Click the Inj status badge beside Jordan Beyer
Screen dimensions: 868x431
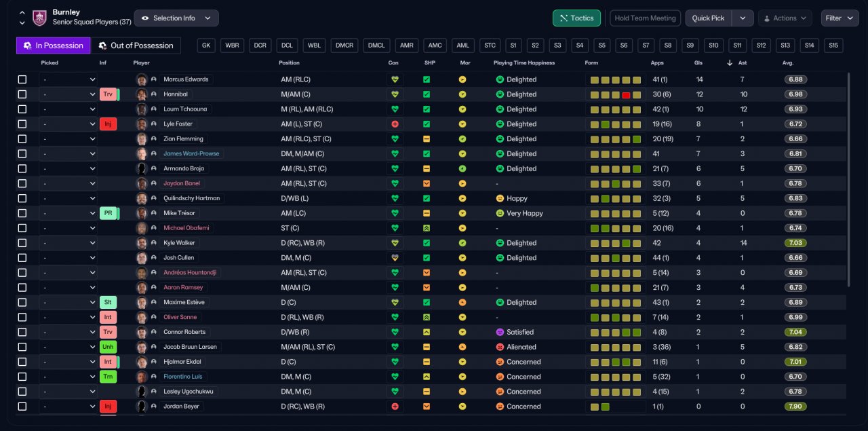pyautogui.click(x=107, y=407)
